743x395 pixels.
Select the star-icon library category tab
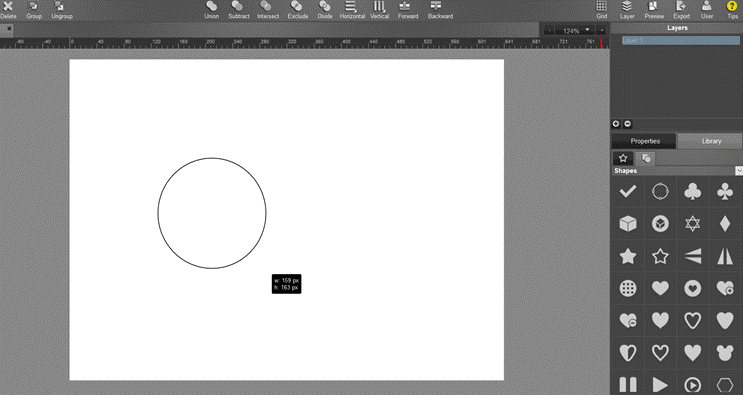[x=623, y=159]
